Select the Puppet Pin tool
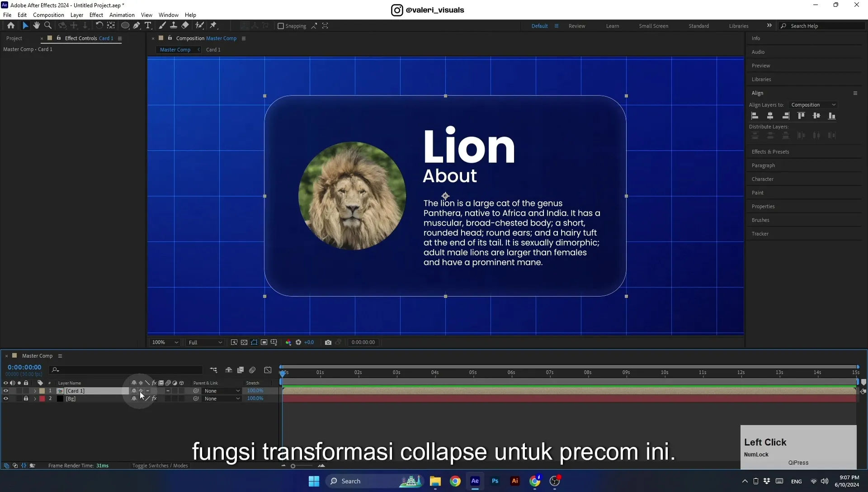The width and height of the screenshot is (868, 492). 213,26
